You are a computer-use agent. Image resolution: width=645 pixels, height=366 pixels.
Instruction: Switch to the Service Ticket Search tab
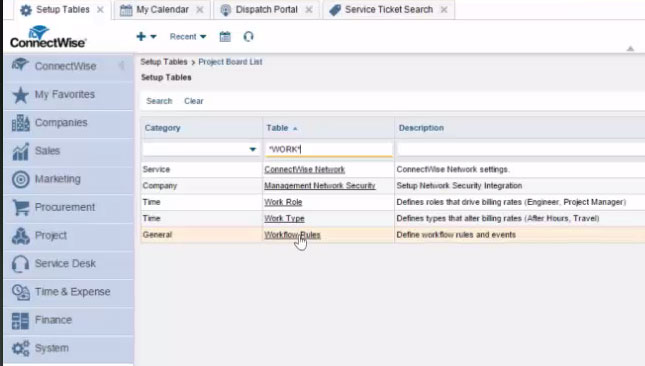pos(389,9)
